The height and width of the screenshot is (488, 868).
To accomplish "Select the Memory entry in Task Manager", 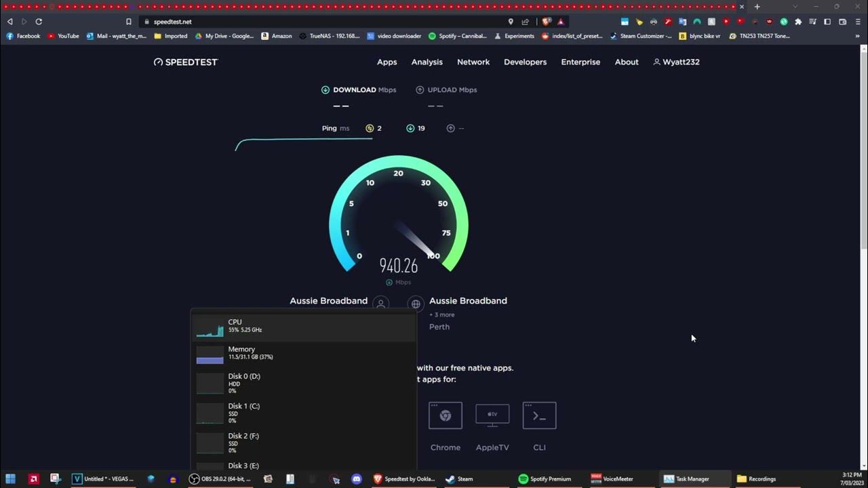I will click(304, 354).
